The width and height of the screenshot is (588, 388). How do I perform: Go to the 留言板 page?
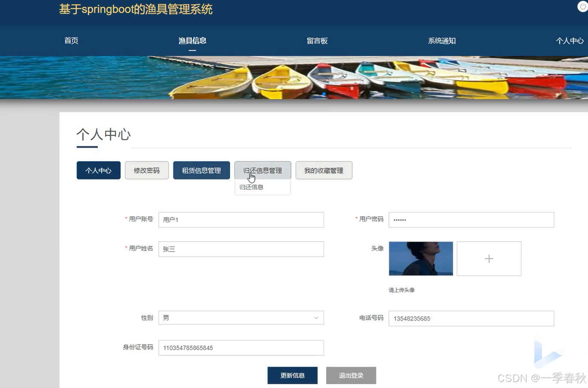tap(317, 41)
